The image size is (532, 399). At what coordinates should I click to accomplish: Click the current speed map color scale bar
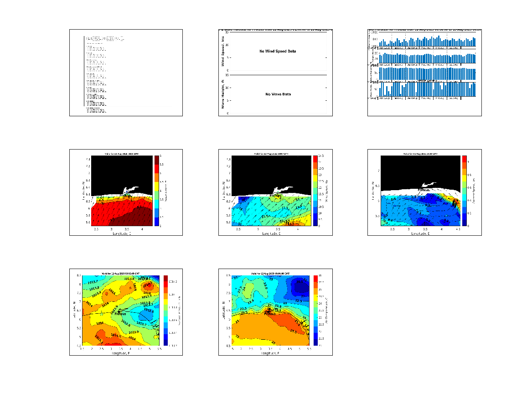464,191
